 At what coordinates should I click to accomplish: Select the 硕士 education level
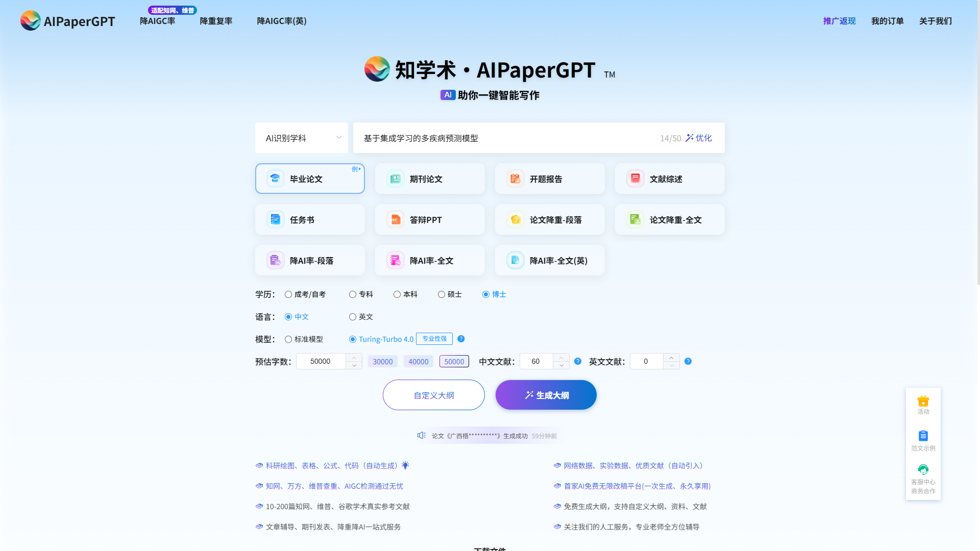click(441, 294)
